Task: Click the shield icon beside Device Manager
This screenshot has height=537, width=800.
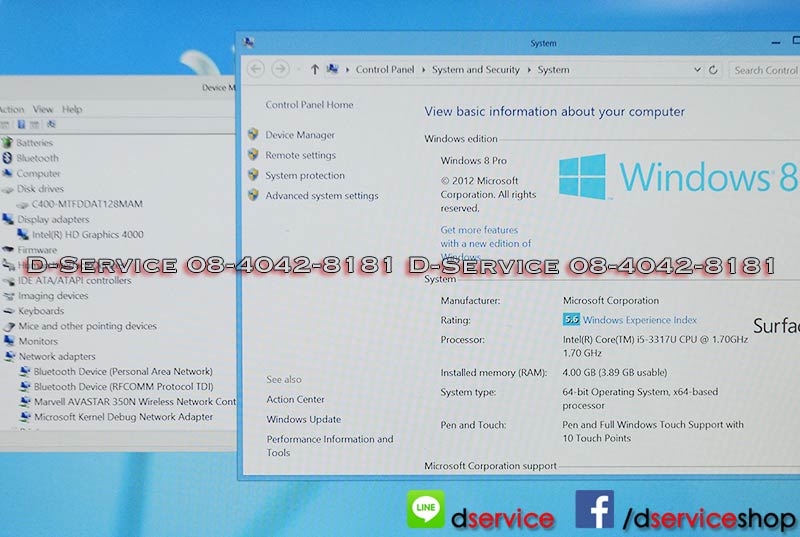Action: pos(253,134)
